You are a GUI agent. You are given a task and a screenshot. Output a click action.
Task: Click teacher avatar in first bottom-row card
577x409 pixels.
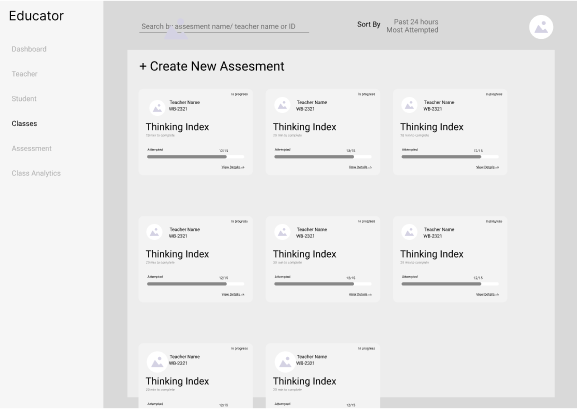click(157, 362)
